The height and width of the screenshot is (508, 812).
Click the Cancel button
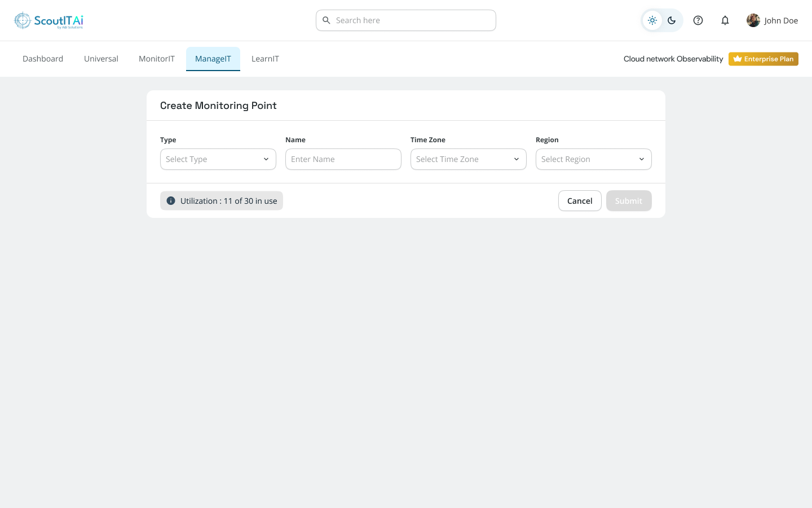point(580,200)
